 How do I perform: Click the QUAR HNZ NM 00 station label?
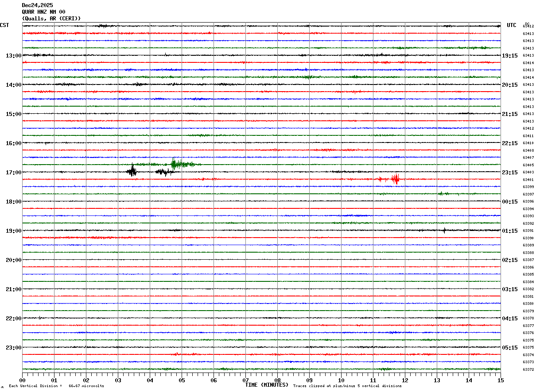pos(43,12)
